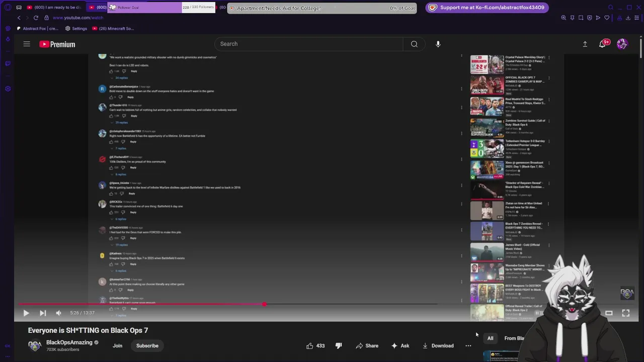Open the (26) Minecraft bookmark
The image size is (644, 362).
coord(113,29)
